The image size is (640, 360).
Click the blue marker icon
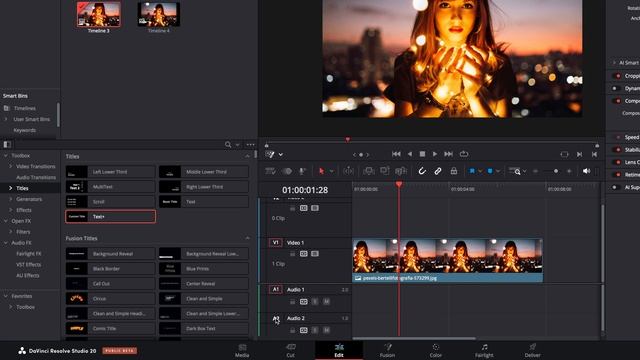(490, 171)
